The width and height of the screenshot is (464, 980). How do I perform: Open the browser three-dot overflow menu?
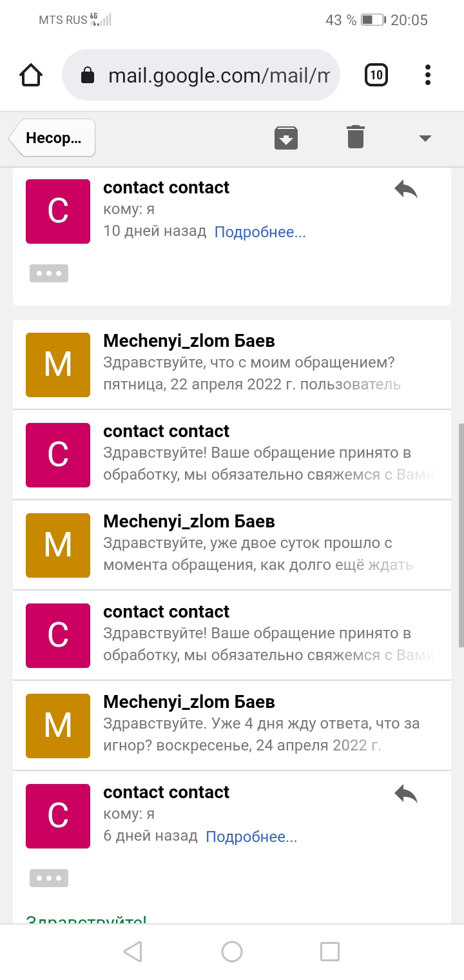coord(427,75)
